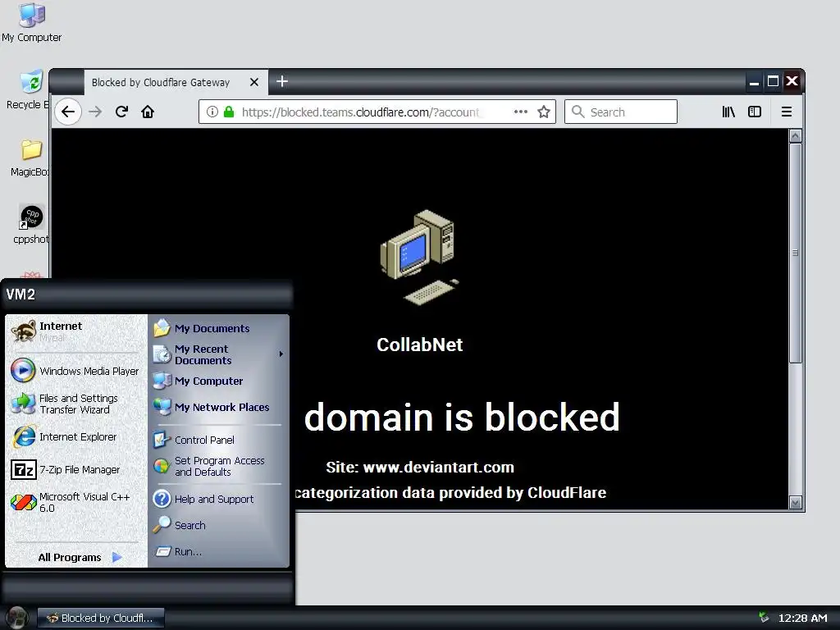
Task: Go to the browser home page
Action: click(148, 112)
